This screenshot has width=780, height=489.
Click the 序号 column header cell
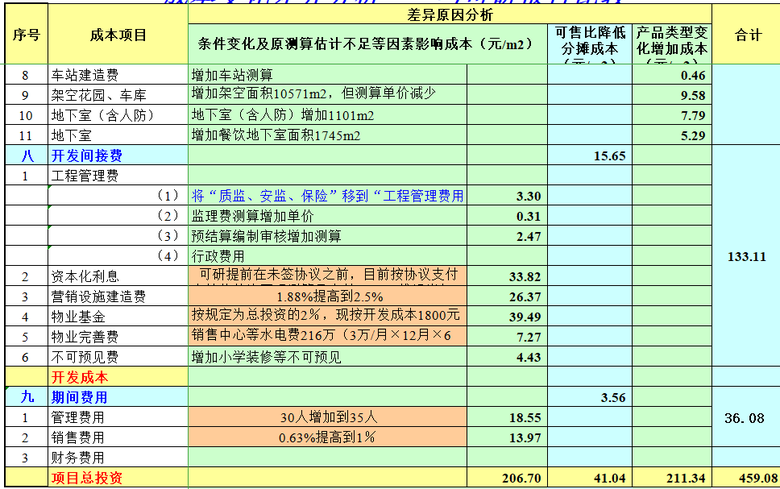26,35
